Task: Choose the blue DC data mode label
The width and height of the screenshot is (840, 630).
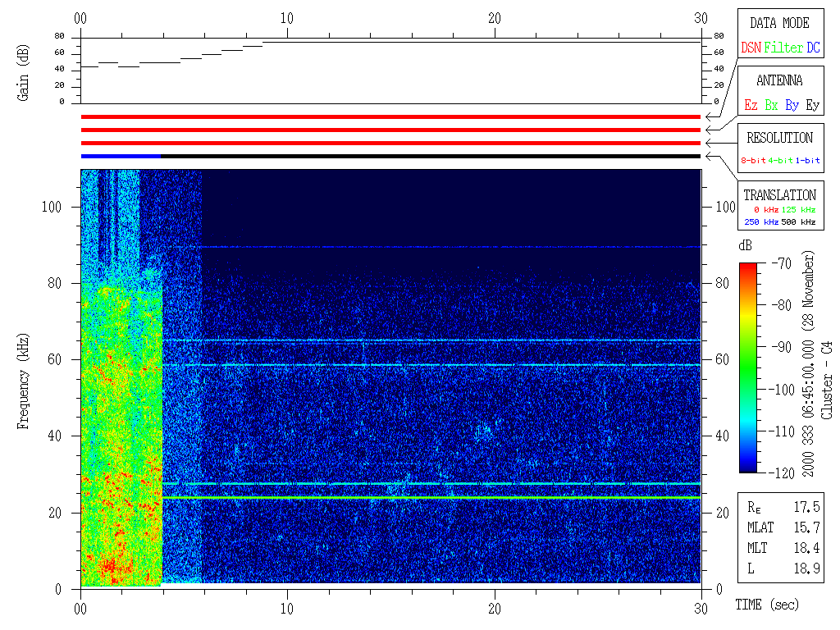Action: click(x=813, y=48)
